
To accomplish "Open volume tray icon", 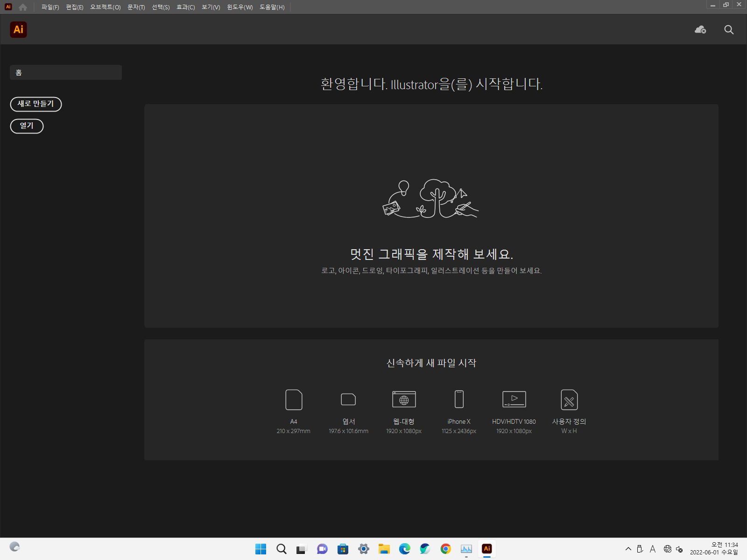I will pyautogui.click(x=679, y=549).
